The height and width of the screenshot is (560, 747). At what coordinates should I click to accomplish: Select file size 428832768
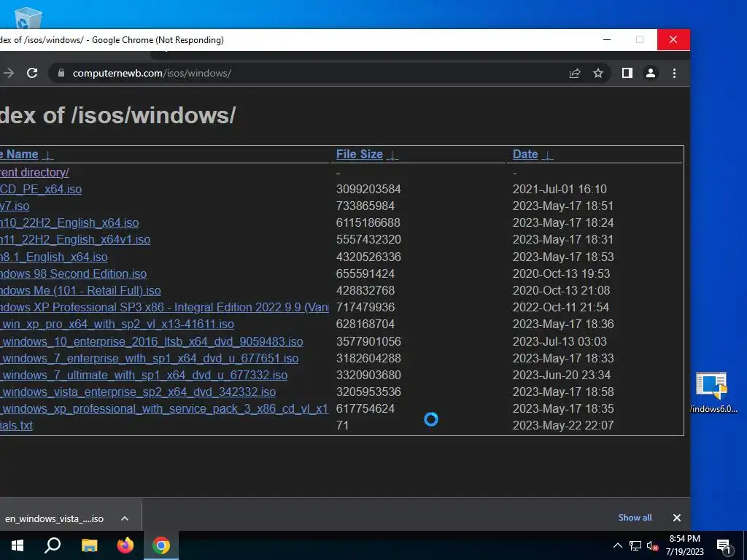click(365, 290)
